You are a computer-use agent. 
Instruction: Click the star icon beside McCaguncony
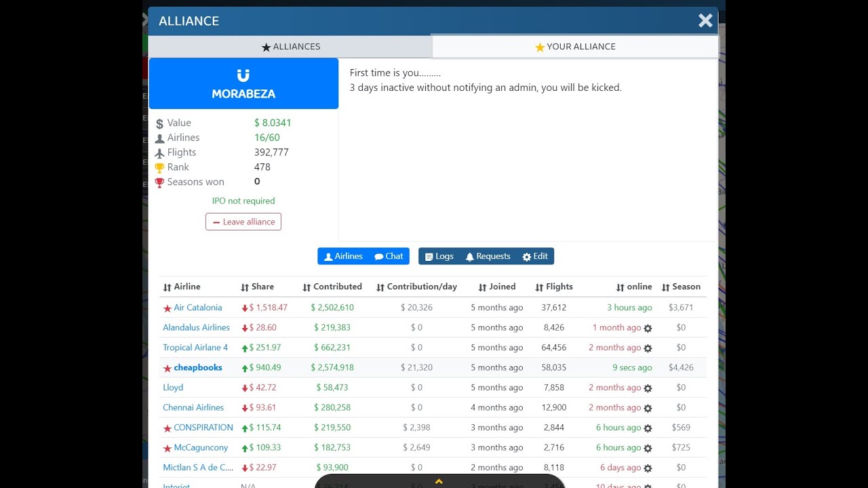click(x=167, y=449)
